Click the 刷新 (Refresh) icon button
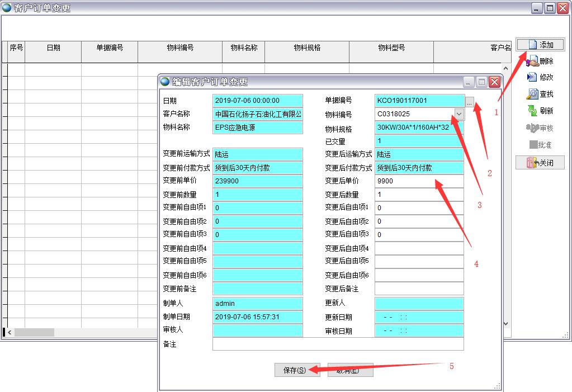The height and width of the screenshot is (392, 572). pyautogui.click(x=540, y=111)
